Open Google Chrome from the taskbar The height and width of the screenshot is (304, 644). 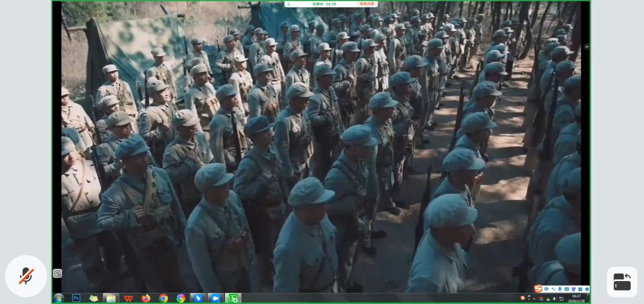click(x=164, y=298)
